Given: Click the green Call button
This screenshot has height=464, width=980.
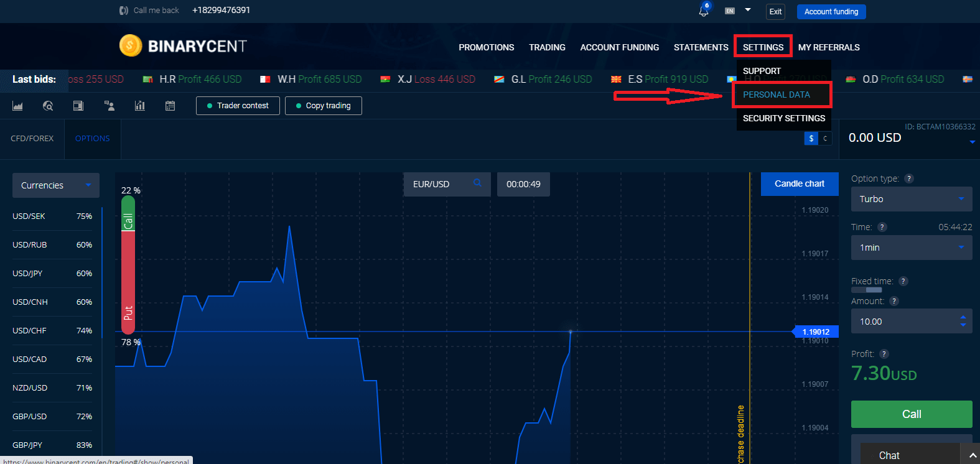Looking at the screenshot, I should click(912, 414).
